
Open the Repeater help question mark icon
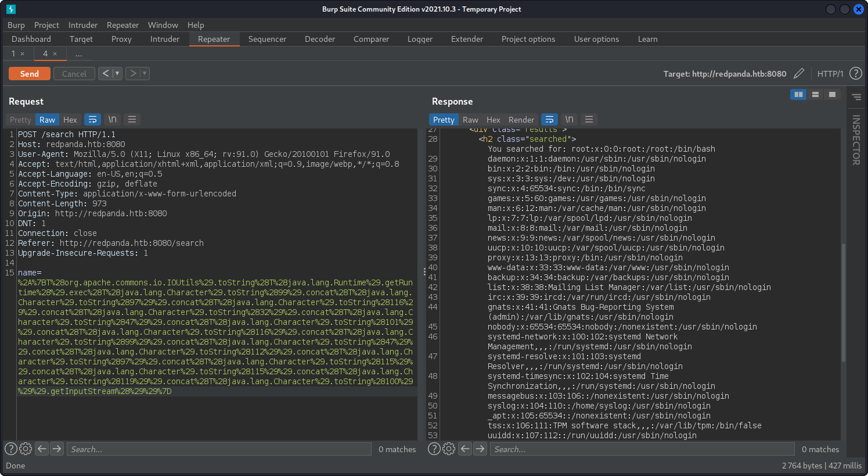click(855, 73)
